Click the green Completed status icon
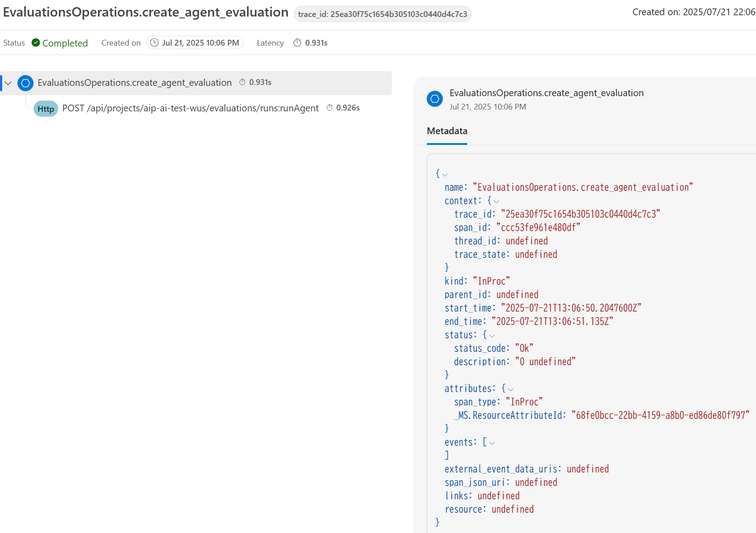 click(x=36, y=42)
